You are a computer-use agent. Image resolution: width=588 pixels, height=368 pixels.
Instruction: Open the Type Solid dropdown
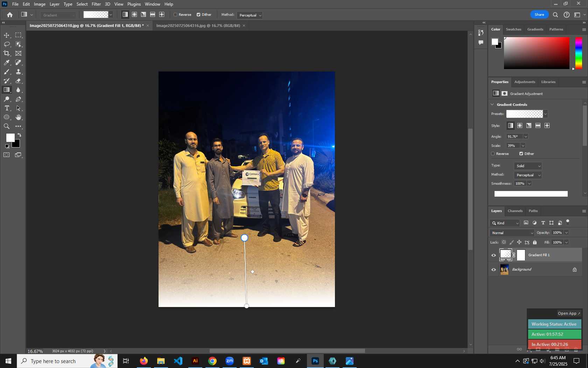coord(528,166)
